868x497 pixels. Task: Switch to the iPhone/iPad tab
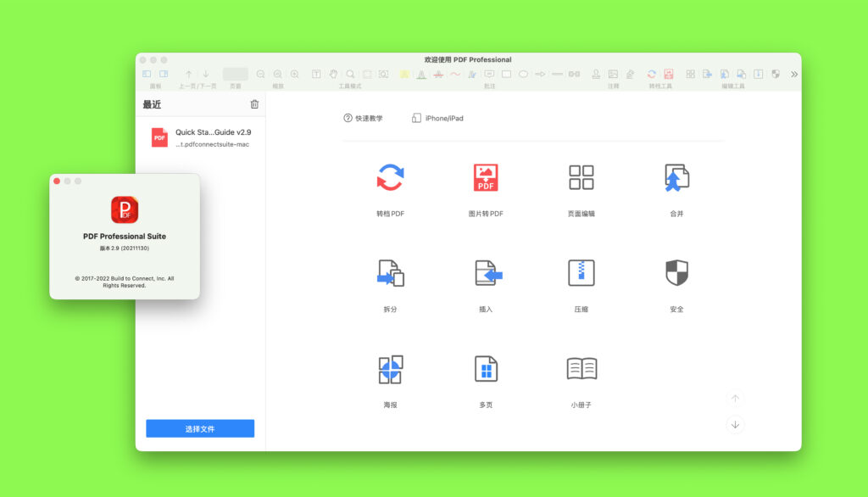436,118
